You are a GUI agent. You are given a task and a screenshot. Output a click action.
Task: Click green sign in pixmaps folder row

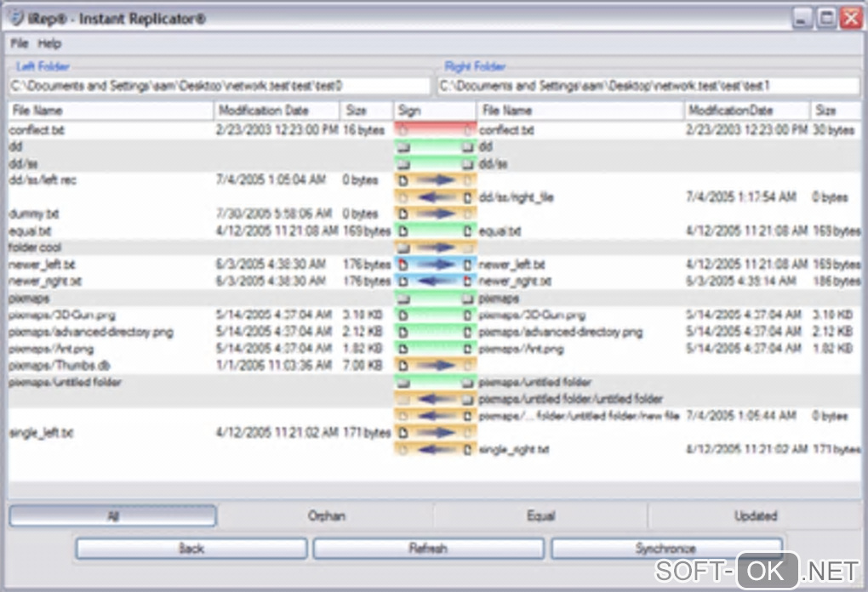click(435, 299)
